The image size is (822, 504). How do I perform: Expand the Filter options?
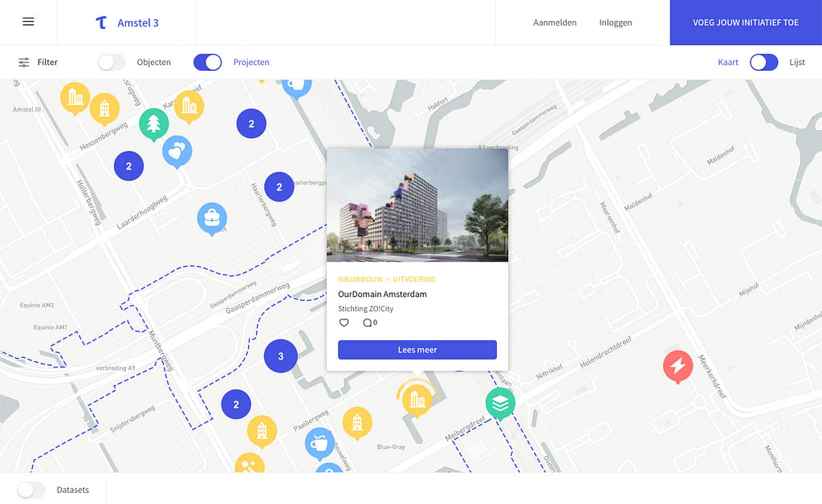click(38, 63)
